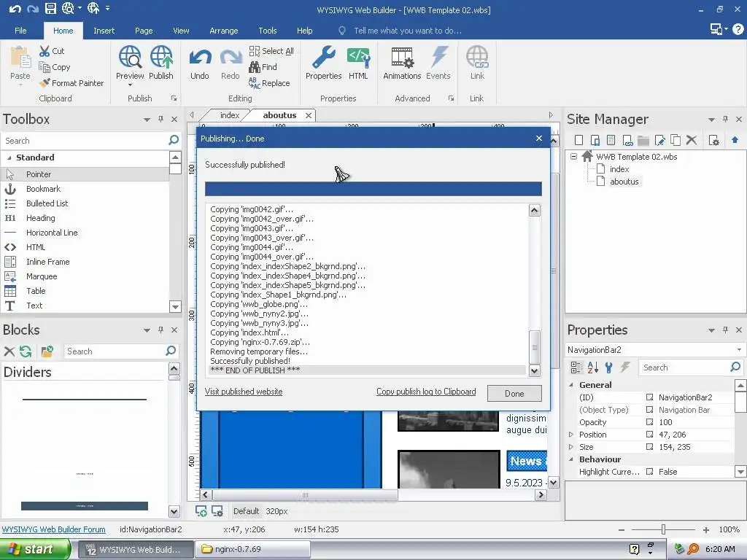Click the Publish icon in the ribbon
Viewport: 747px width, 560px height.
[161, 57]
